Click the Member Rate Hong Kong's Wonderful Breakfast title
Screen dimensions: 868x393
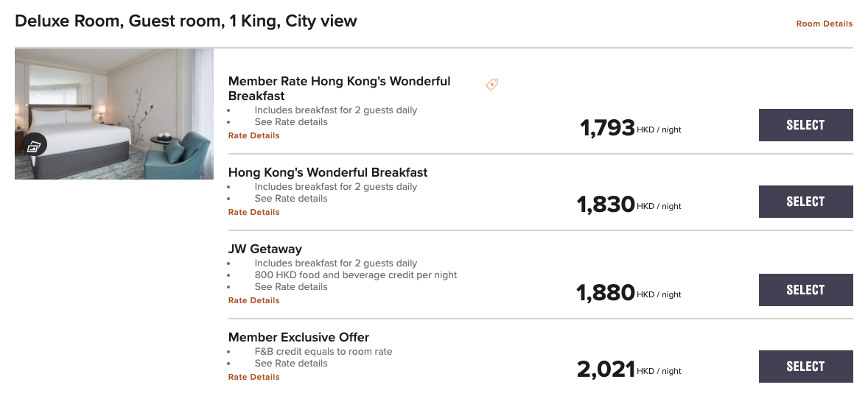point(340,88)
